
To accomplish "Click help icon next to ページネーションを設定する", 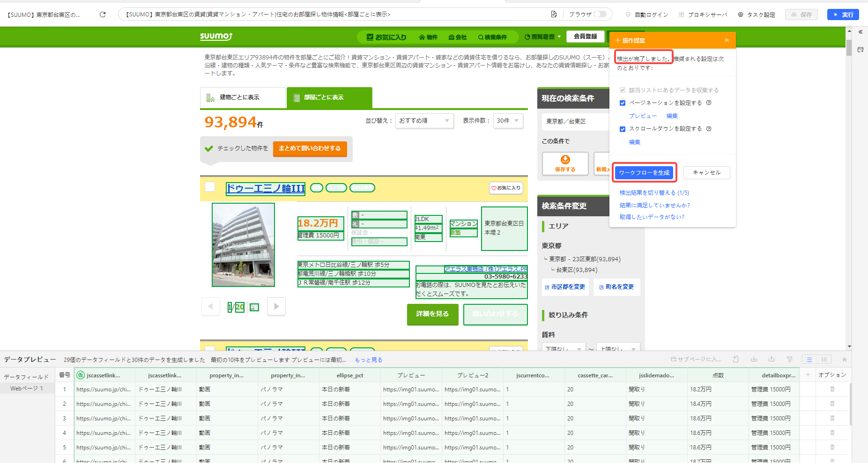I will [x=709, y=103].
